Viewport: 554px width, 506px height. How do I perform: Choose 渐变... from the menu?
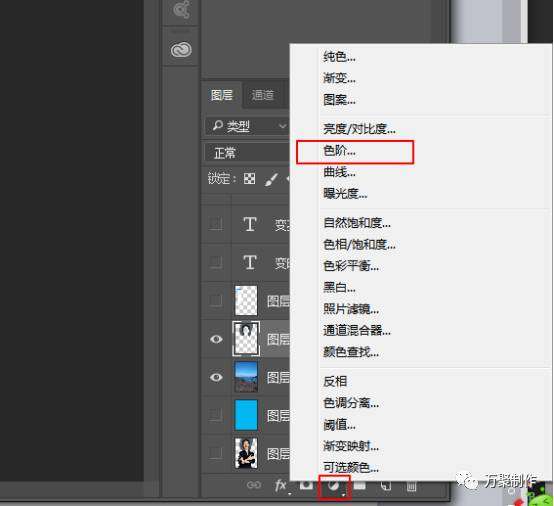coord(339,78)
